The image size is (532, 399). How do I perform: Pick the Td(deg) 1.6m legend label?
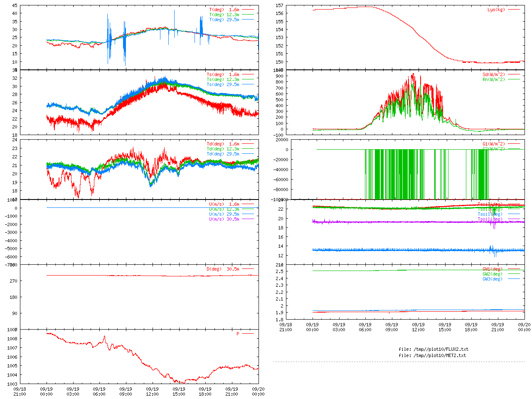(x=223, y=144)
